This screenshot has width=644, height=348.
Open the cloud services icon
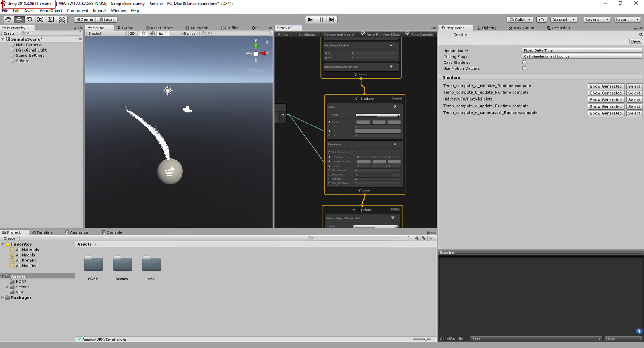[541, 19]
